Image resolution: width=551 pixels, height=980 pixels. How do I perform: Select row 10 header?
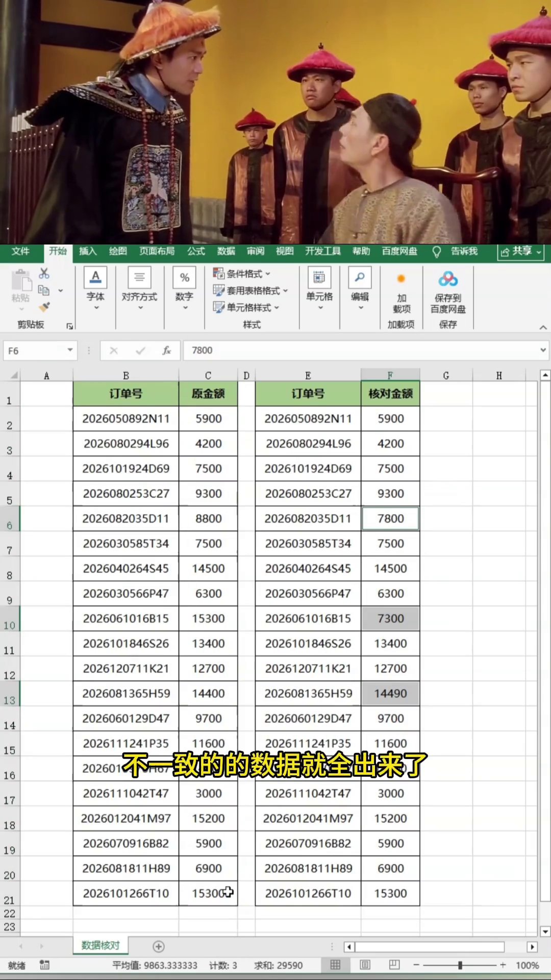[x=10, y=619]
